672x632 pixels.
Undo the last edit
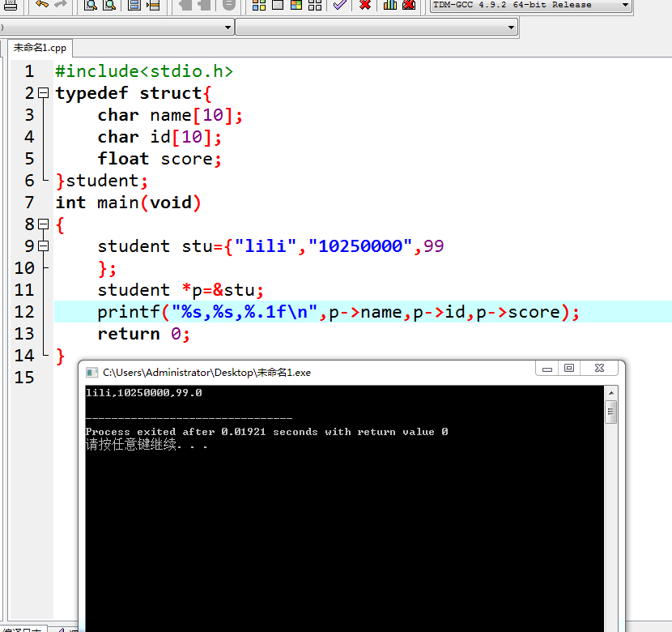(42, 4)
